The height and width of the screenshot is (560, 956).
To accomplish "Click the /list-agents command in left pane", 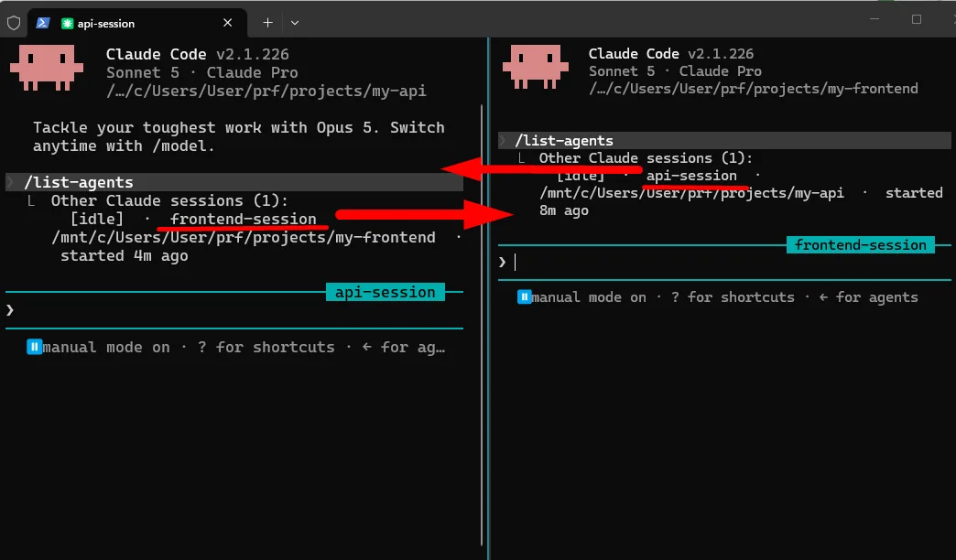I will [79, 182].
